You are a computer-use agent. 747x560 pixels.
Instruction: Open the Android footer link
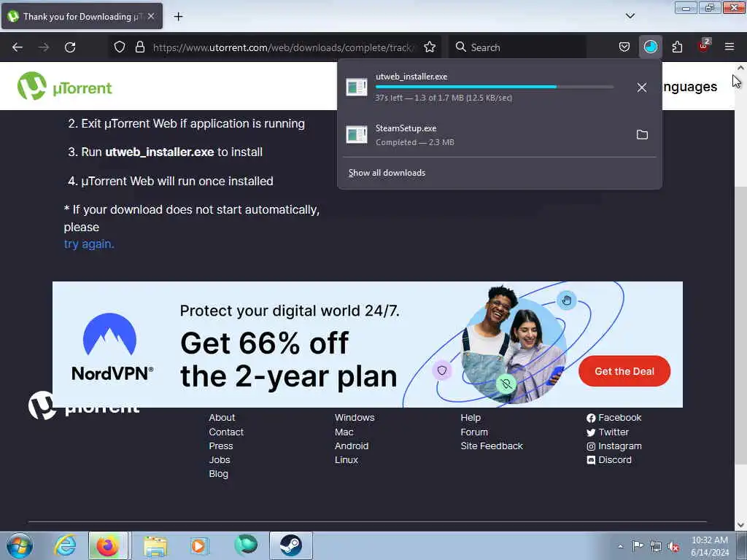[352, 446]
